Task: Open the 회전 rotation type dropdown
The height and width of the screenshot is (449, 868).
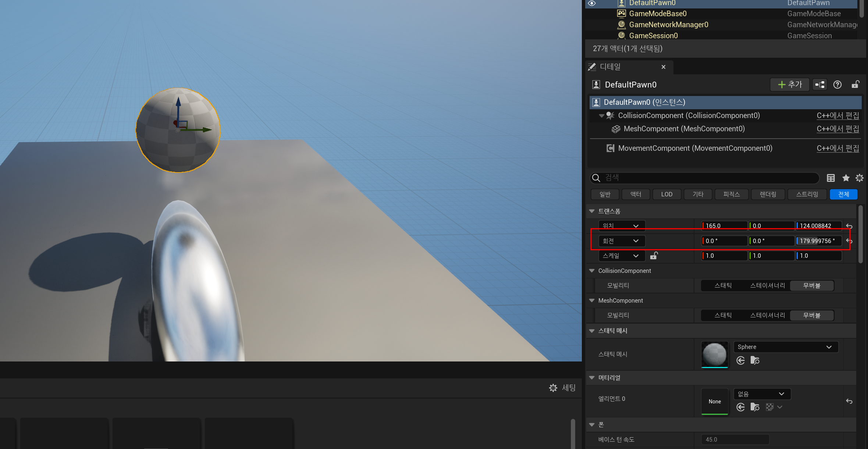Action: [621, 241]
